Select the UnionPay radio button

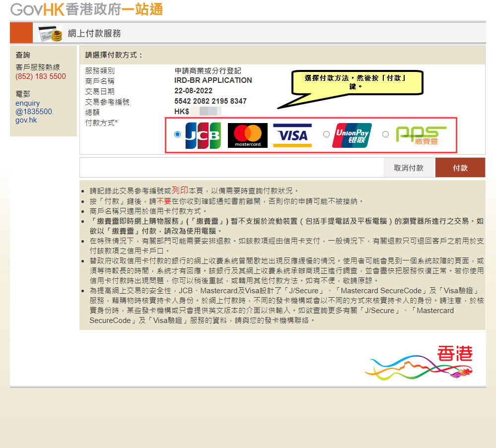point(326,134)
